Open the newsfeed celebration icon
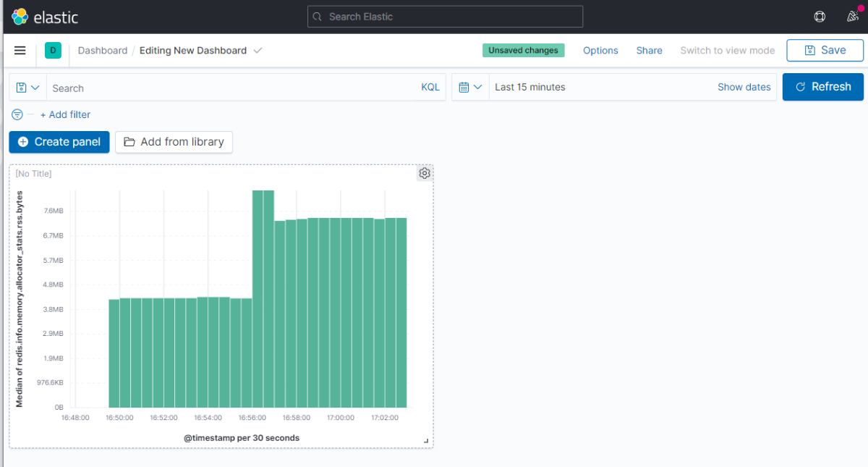 (x=852, y=17)
